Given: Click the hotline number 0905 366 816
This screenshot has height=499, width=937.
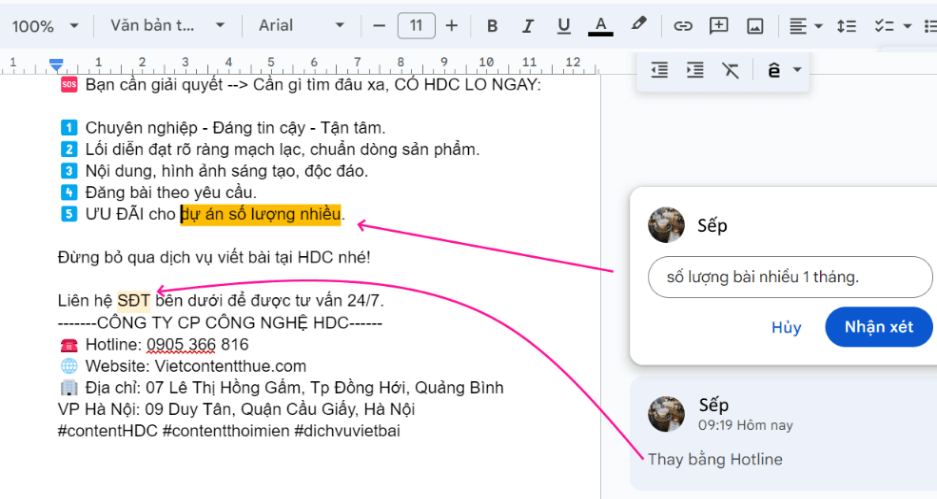Looking at the screenshot, I should (x=197, y=345).
